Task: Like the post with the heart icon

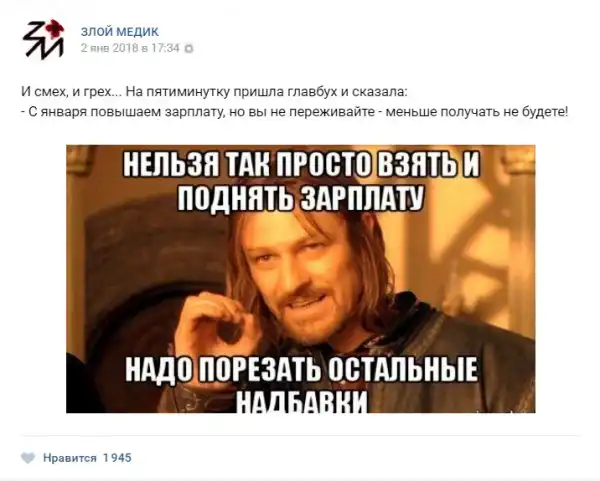Action: coord(28,458)
